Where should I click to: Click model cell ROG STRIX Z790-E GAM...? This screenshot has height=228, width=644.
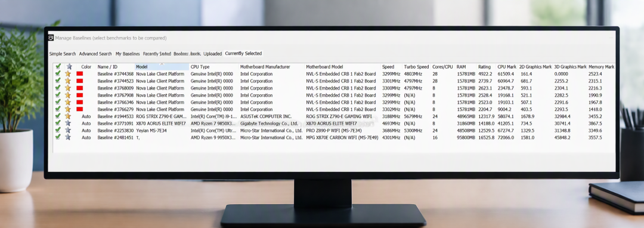(162, 116)
